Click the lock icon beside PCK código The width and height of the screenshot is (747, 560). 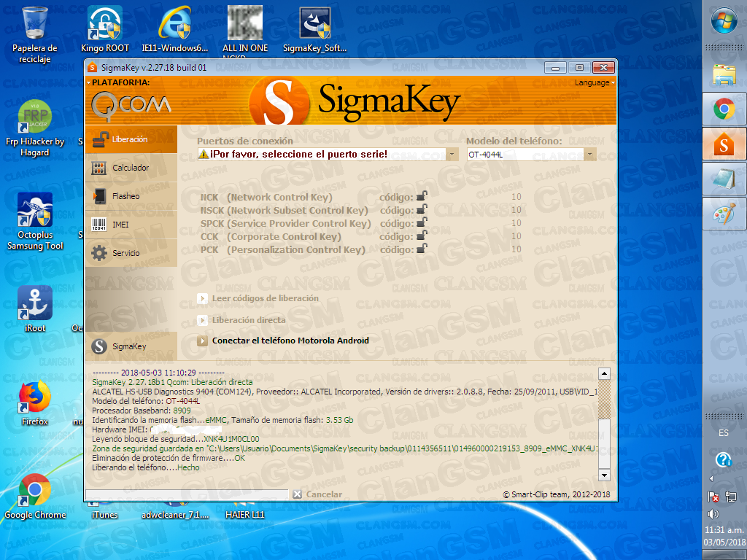pos(422,249)
